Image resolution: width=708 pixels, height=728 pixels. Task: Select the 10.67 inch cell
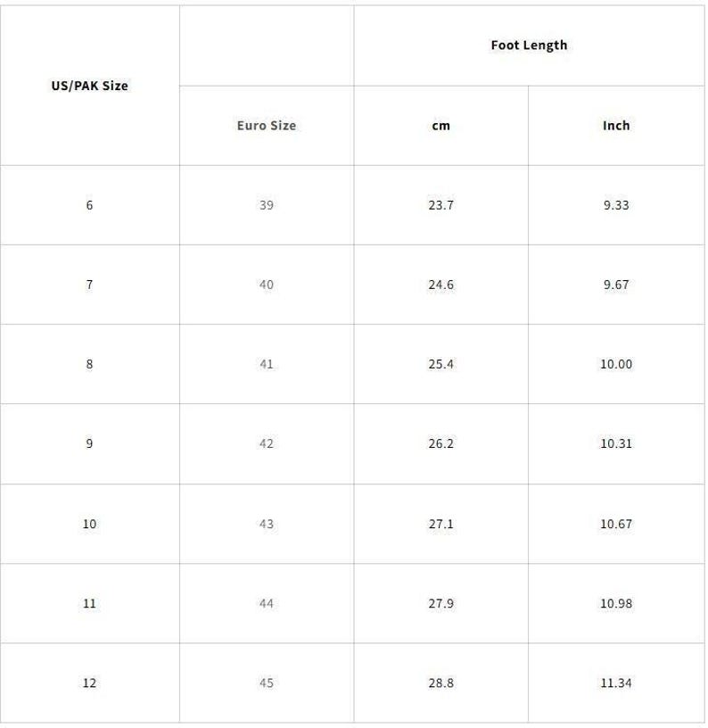tap(616, 525)
